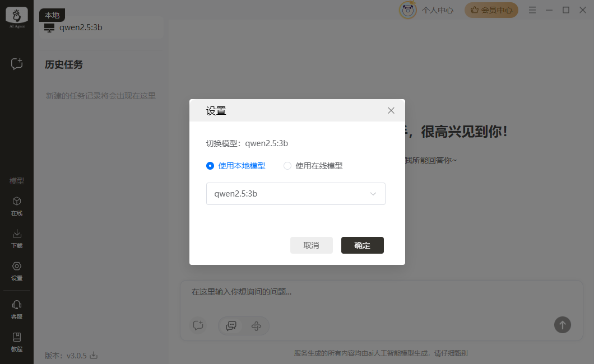
Task: Open 个人中心 personal center
Action: coord(438,10)
